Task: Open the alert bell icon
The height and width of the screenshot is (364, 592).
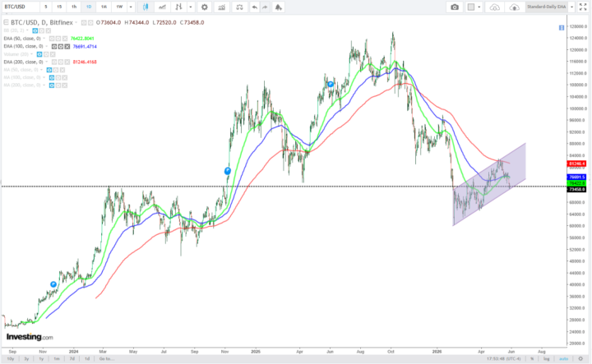Action: point(278,7)
